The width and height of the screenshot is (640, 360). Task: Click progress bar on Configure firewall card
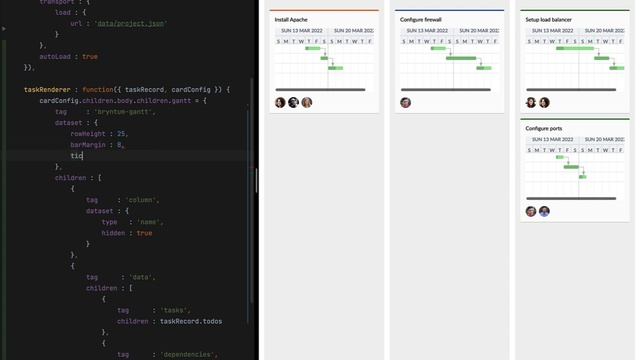[446, 89]
